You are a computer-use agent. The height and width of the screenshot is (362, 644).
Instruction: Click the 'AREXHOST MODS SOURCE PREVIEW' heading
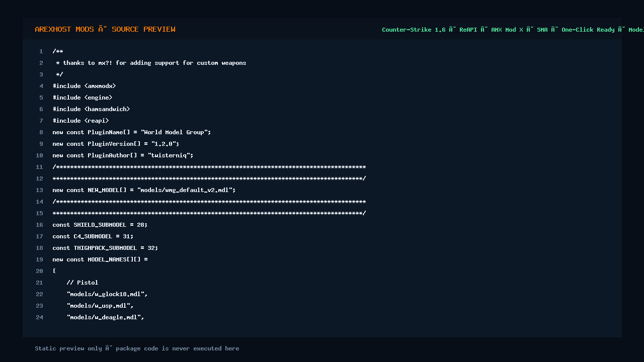(x=105, y=29)
